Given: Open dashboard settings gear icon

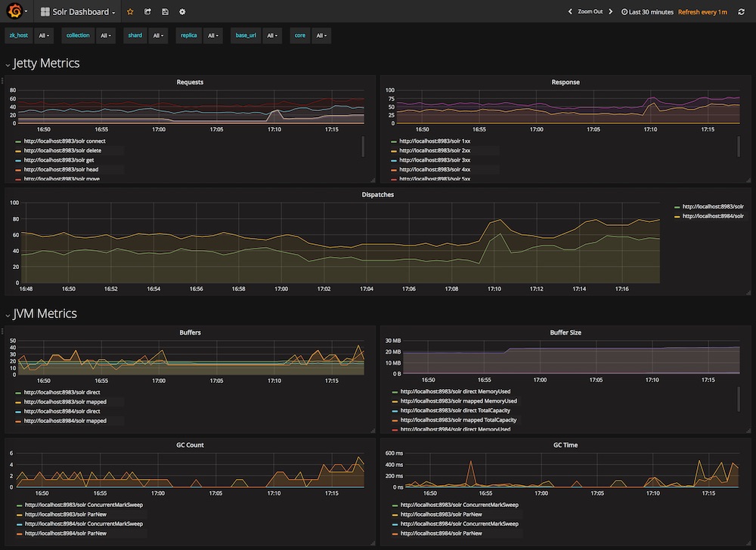Looking at the screenshot, I should (x=182, y=12).
